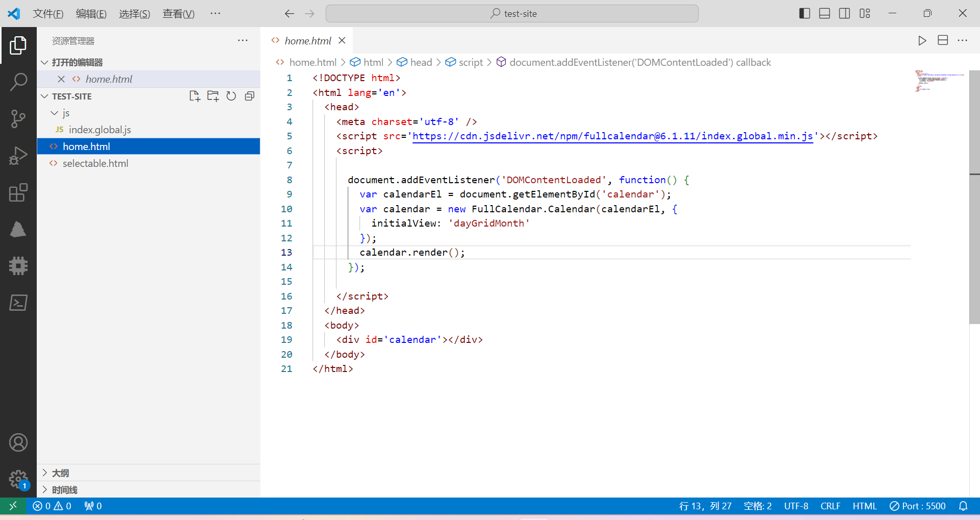
Task: Open the script breadcrumb dropdown
Action: tap(464, 62)
